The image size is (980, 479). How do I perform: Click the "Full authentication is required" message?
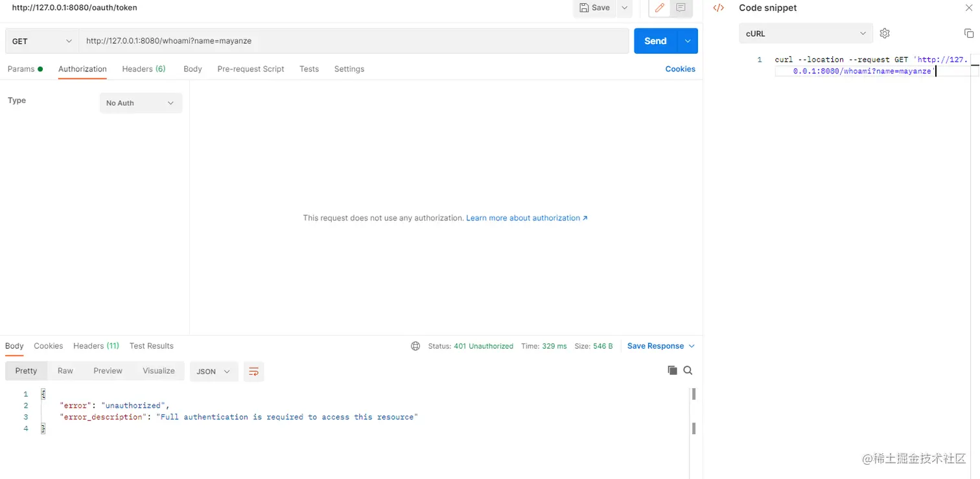click(x=287, y=417)
